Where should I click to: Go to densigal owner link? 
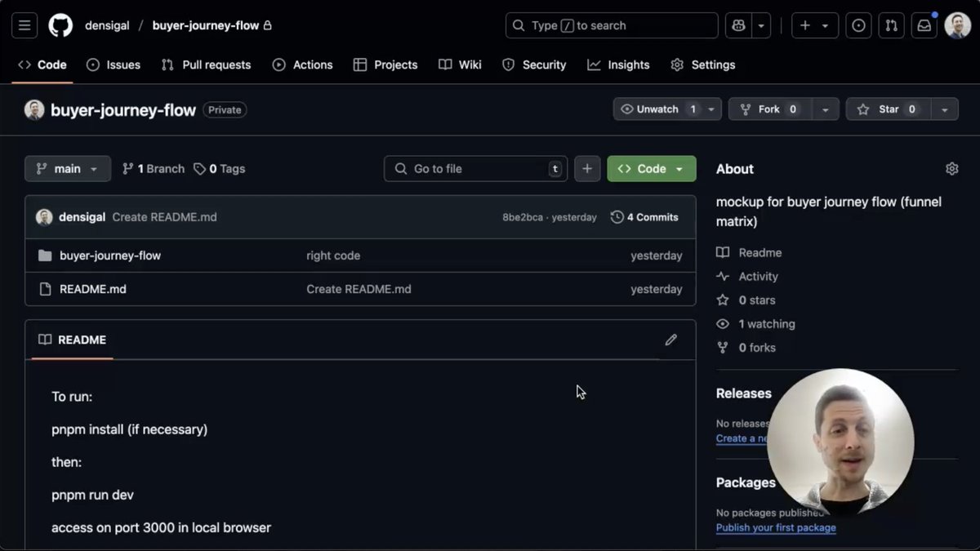coord(107,25)
